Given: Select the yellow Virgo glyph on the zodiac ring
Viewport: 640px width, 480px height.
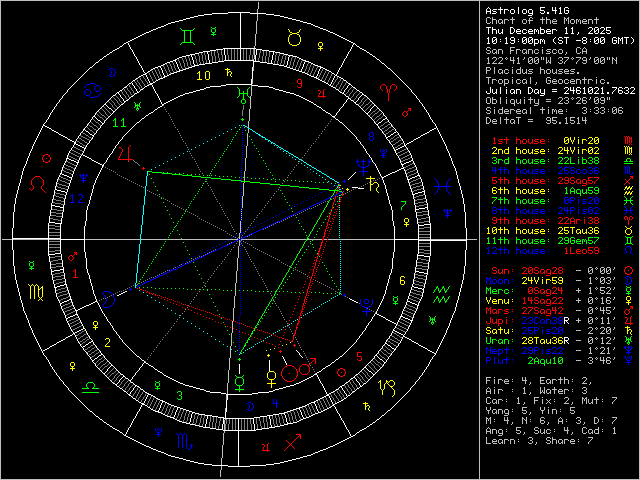Looking at the screenshot, I should point(36,292).
